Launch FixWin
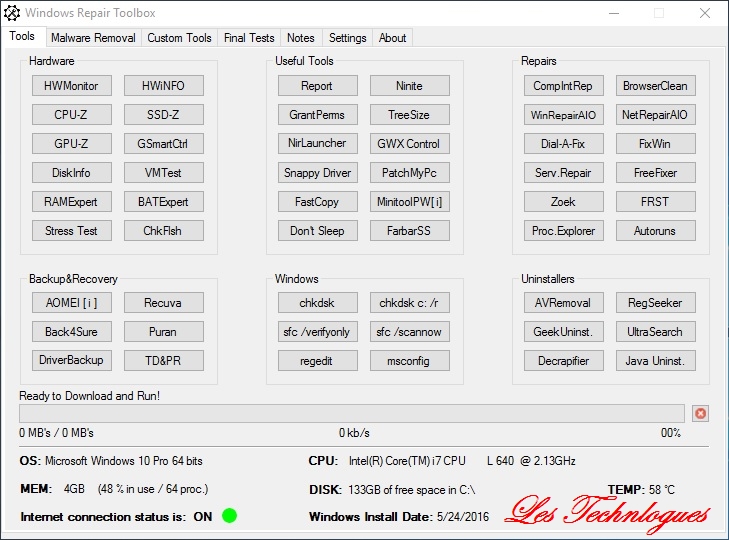The image size is (729, 540). [656, 144]
